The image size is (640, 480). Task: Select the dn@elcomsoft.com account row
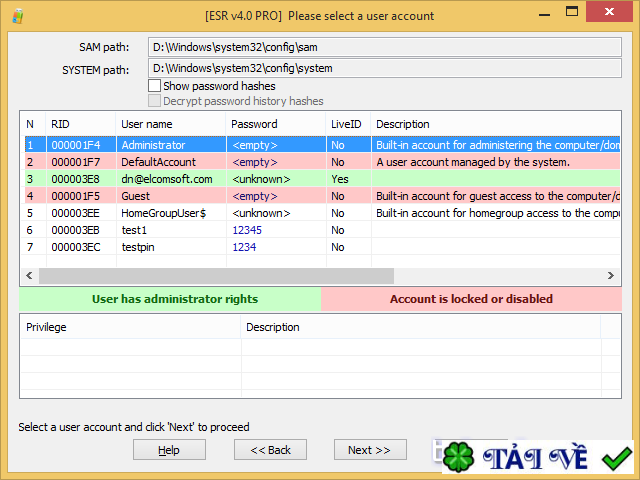(x=166, y=179)
